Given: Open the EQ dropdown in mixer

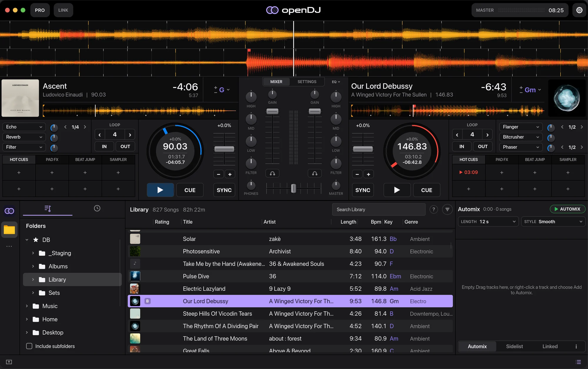Looking at the screenshot, I should point(336,82).
